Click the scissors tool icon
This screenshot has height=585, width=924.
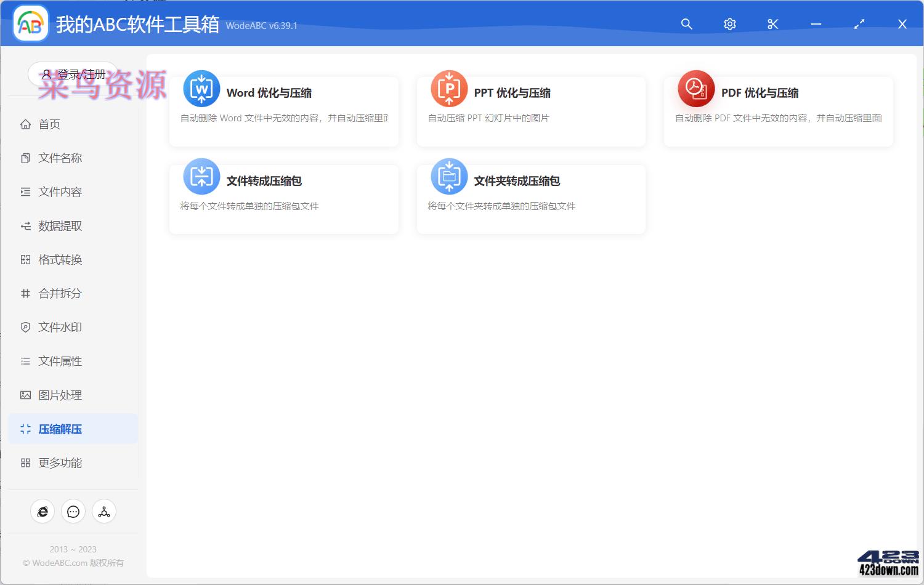pos(772,24)
